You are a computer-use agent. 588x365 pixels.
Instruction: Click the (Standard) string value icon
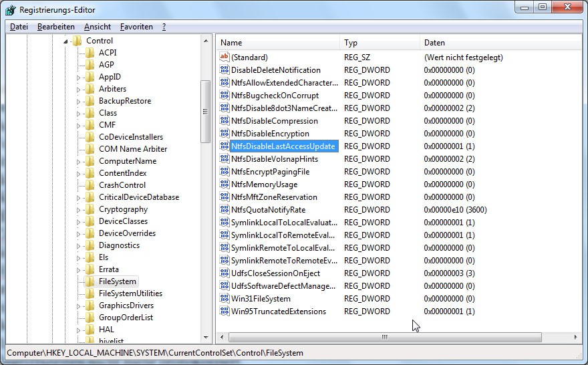click(225, 57)
